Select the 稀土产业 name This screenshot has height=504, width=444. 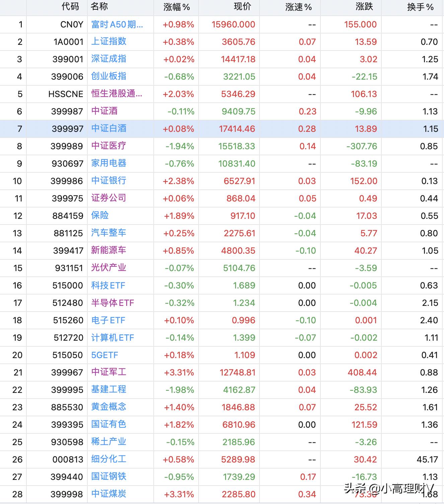click(109, 442)
